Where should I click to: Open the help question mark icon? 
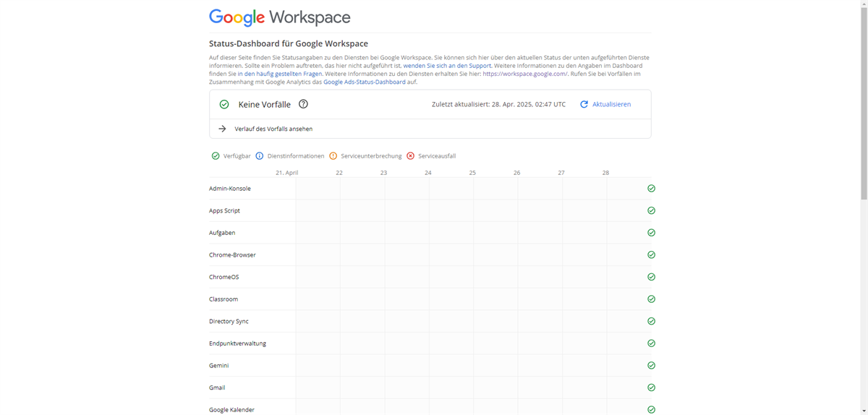pos(303,104)
